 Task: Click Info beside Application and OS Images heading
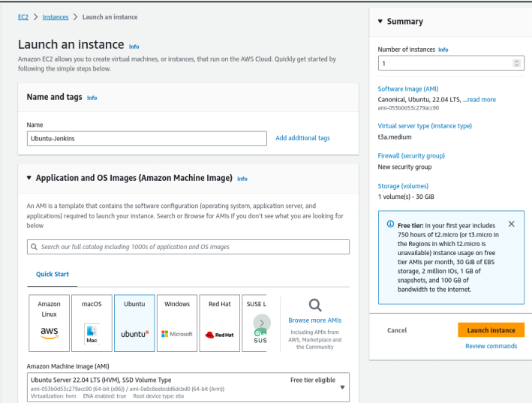click(242, 179)
